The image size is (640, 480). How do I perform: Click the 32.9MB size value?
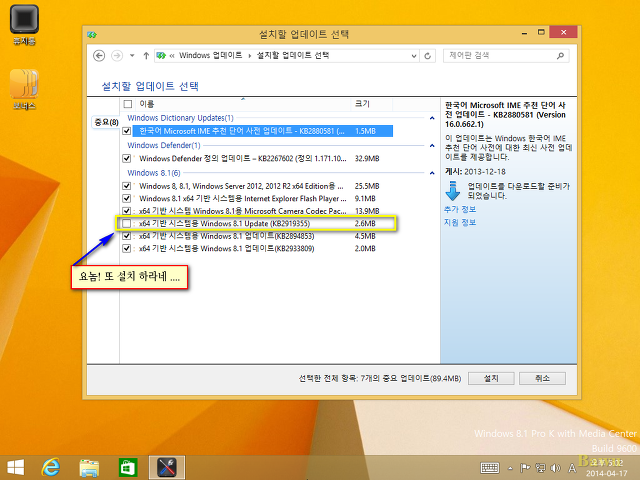[367, 158]
